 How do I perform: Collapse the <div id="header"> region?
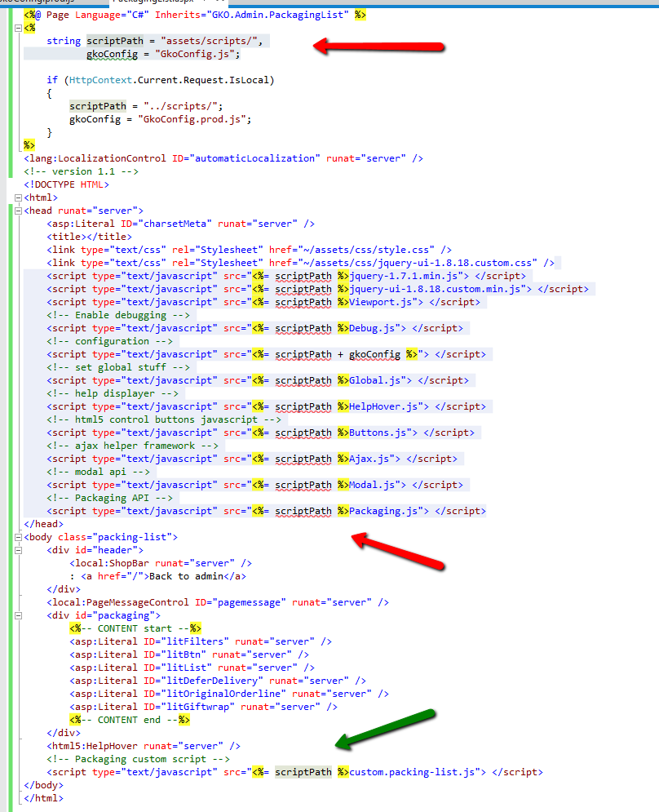(18, 550)
